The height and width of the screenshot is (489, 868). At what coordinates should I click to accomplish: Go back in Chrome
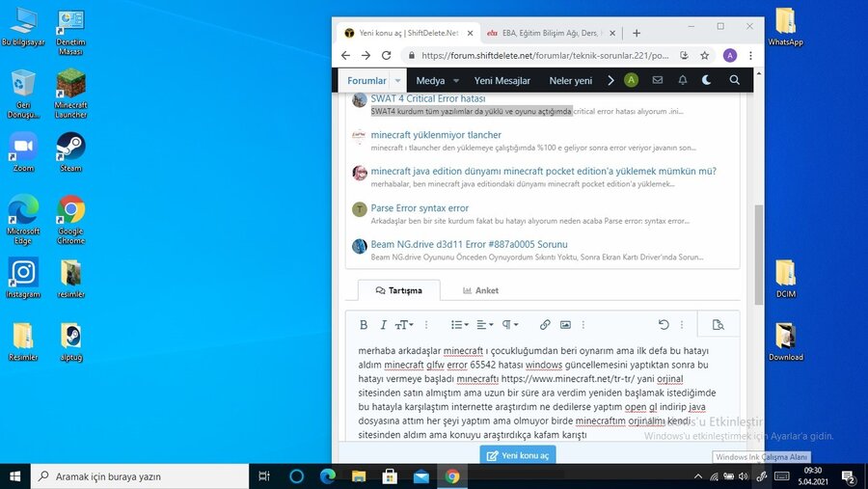tap(345, 55)
